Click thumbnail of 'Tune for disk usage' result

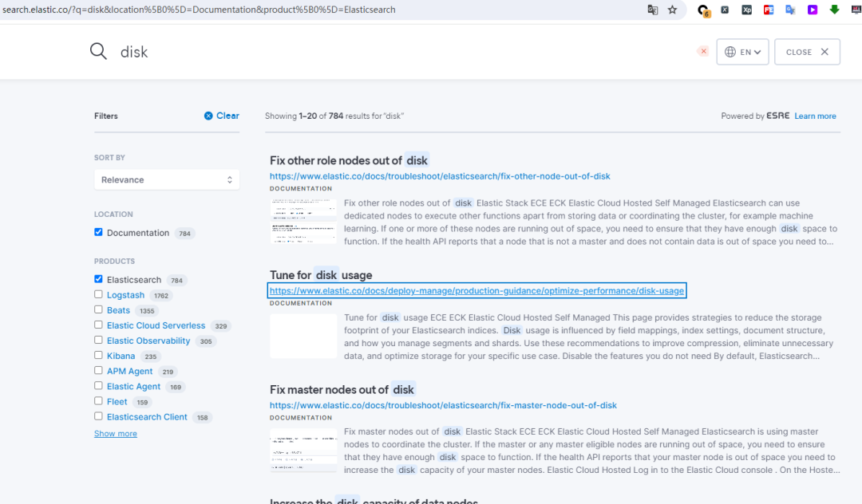[x=303, y=336]
